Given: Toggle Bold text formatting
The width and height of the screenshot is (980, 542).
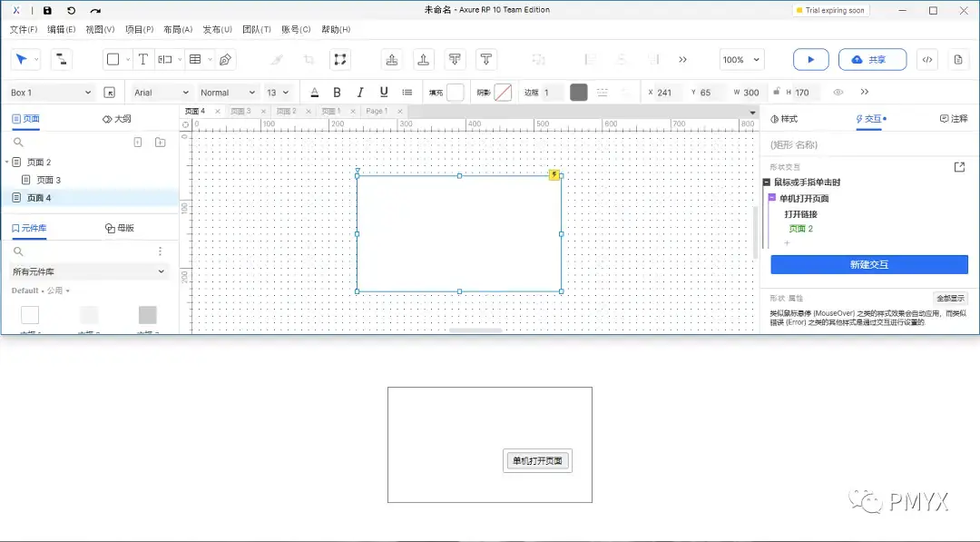Looking at the screenshot, I should coord(337,93).
